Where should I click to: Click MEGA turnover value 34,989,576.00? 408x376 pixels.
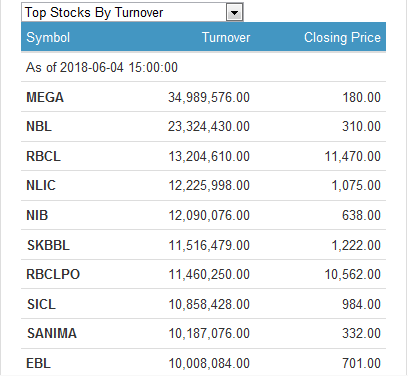coord(209,97)
